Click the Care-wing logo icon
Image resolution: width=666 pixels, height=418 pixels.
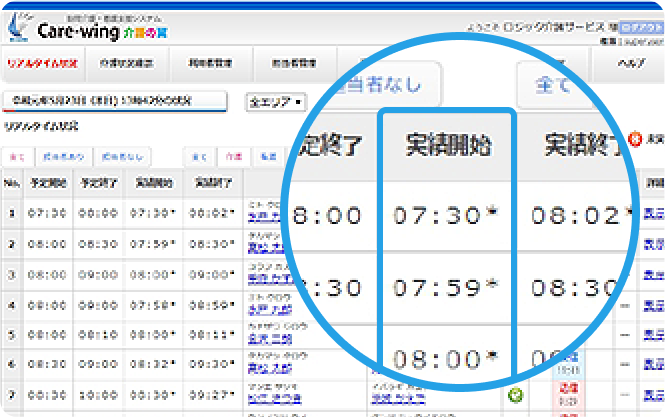[18, 27]
